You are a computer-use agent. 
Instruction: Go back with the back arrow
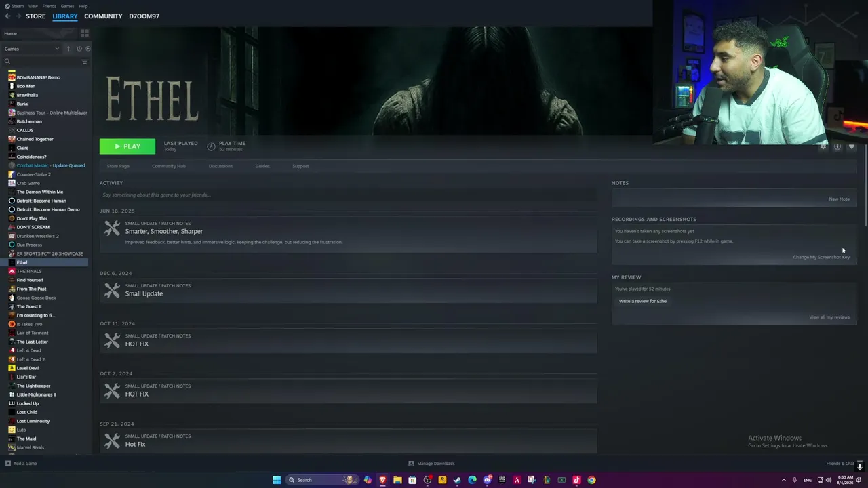tap(7, 16)
